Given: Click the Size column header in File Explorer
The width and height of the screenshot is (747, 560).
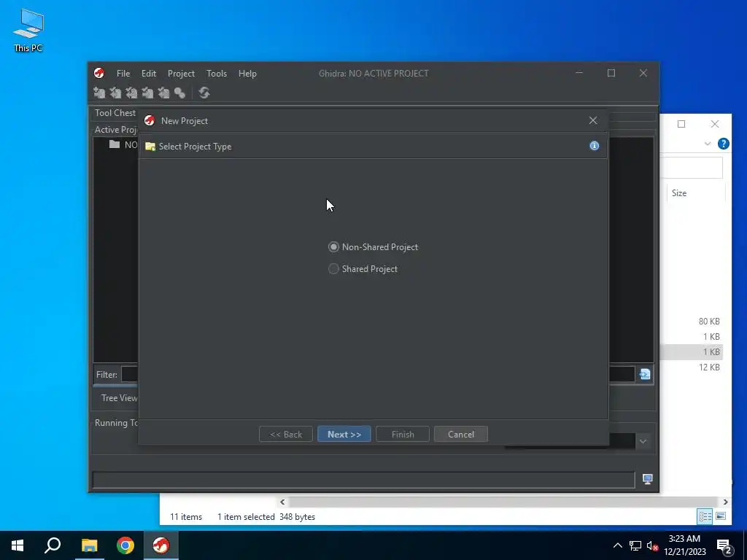Looking at the screenshot, I should click(x=679, y=192).
